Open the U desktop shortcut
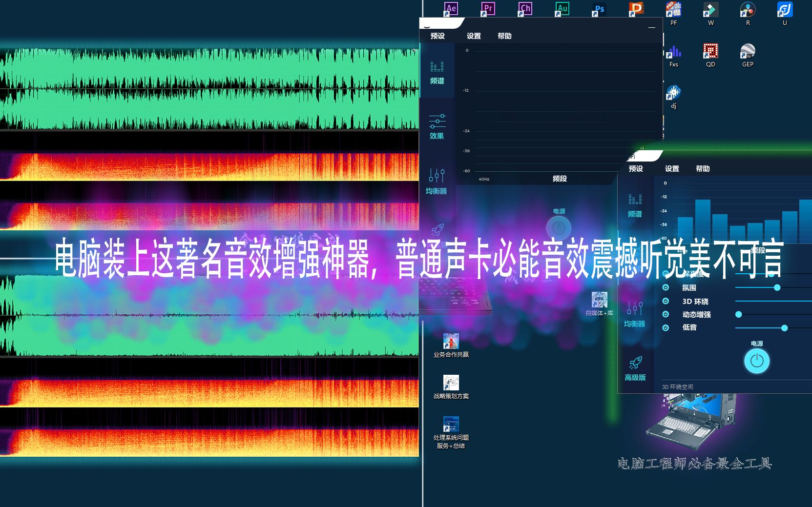The width and height of the screenshot is (812, 507). (785, 14)
